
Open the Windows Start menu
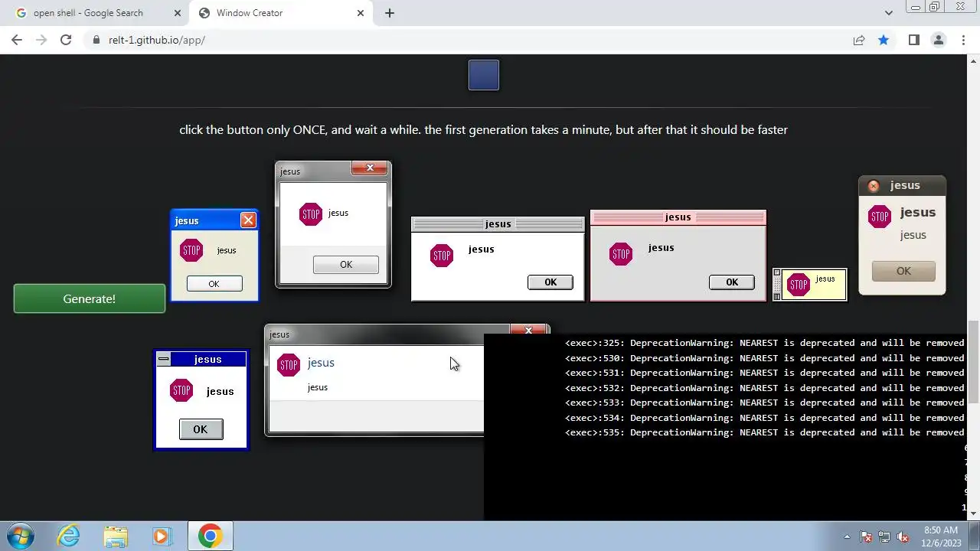tap(21, 536)
